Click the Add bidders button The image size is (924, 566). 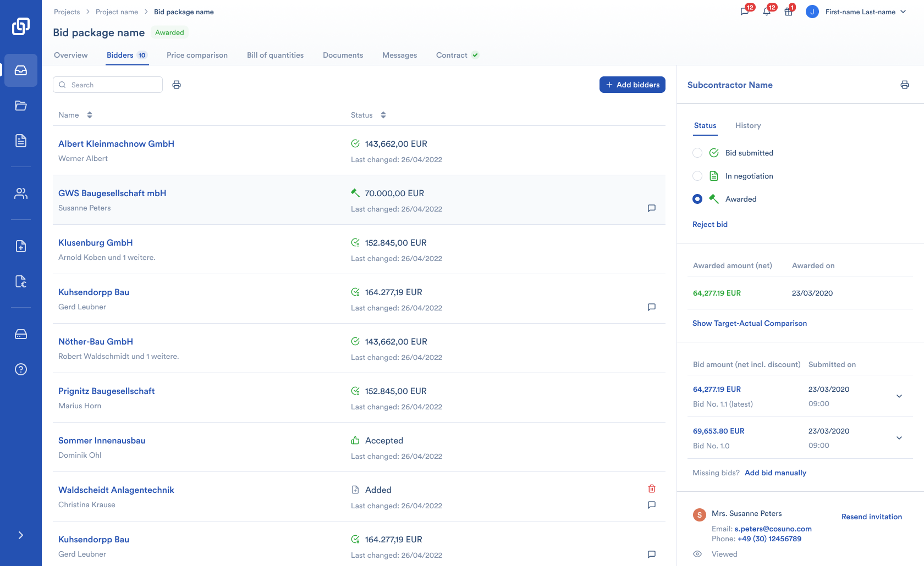pyautogui.click(x=632, y=85)
